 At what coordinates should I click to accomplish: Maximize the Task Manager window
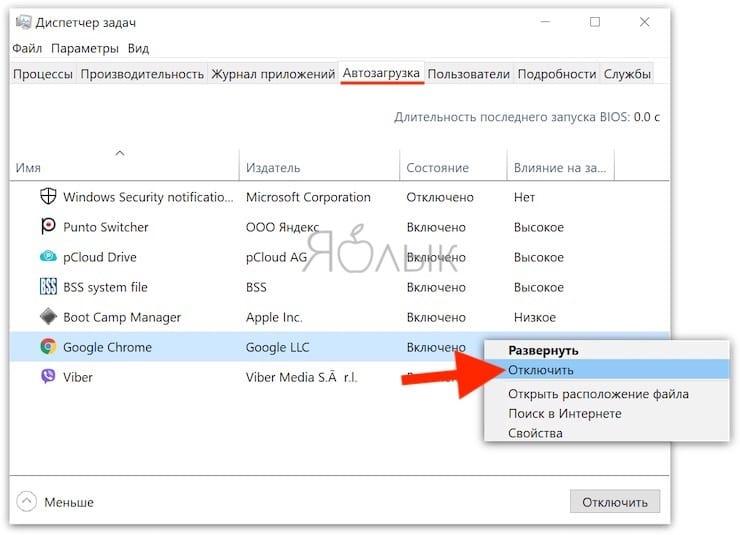[x=595, y=22]
